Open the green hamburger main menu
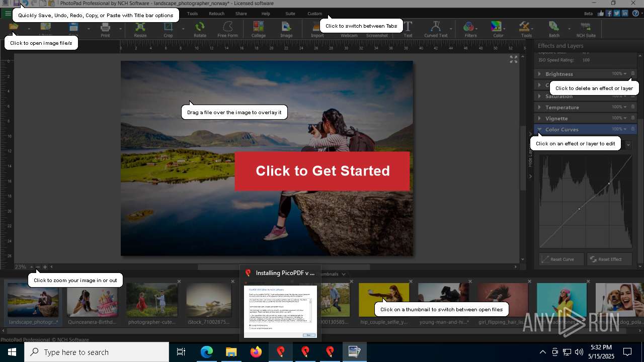 pos(8,14)
